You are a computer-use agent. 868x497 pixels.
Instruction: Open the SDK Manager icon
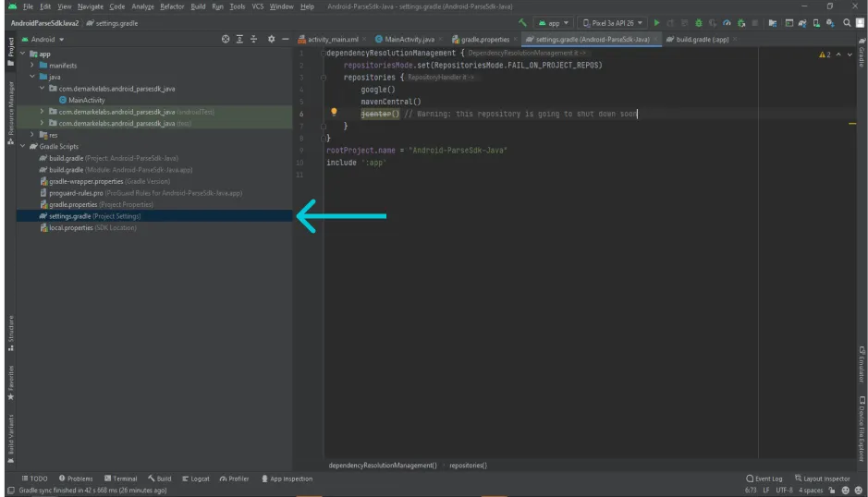(x=830, y=23)
